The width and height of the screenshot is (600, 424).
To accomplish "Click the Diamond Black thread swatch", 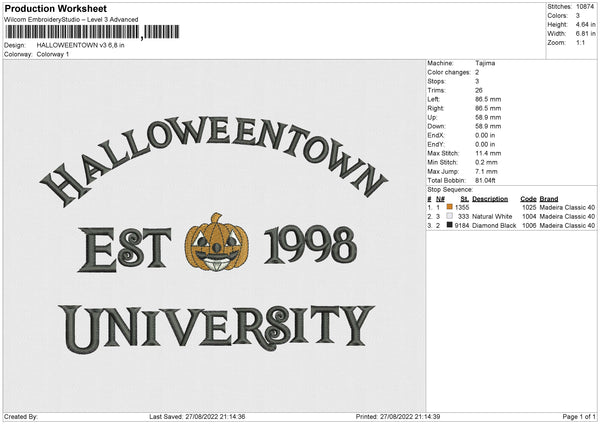I will [450, 225].
